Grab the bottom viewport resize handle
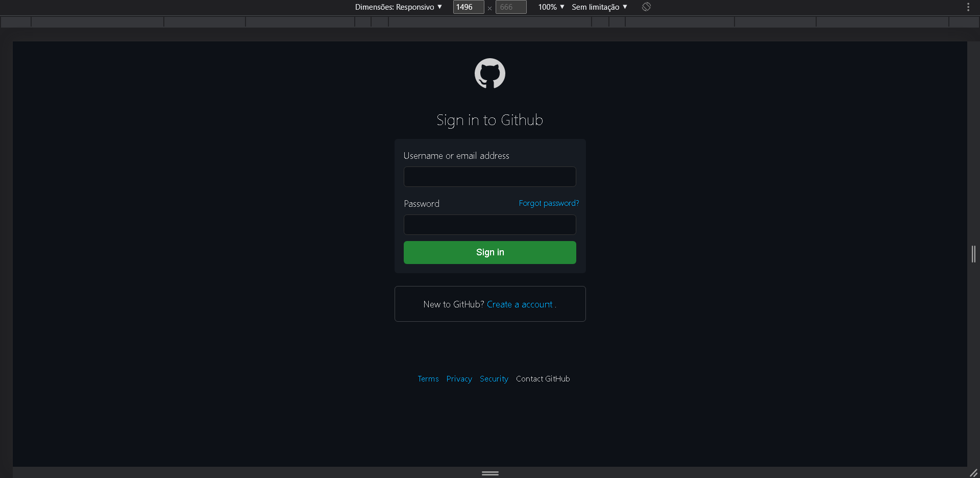This screenshot has height=478, width=980. click(x=489, y=473)
